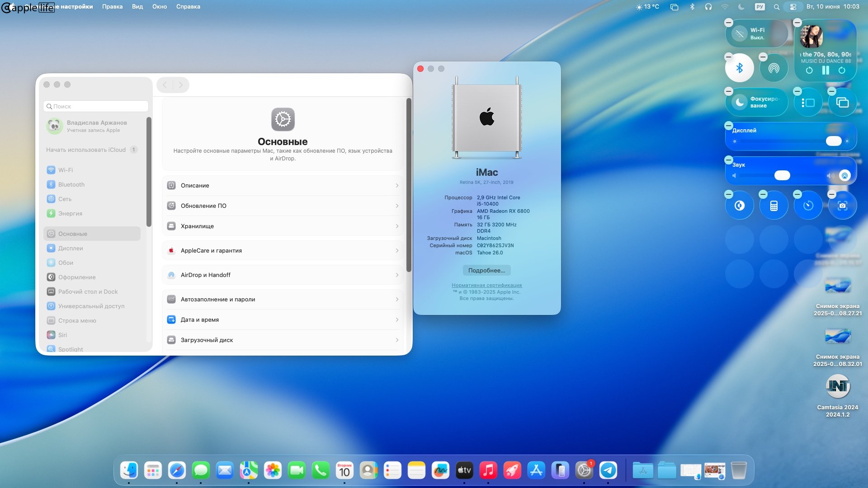Open the date and time menu bar item
868x488 pixels.
click(833, 7)
